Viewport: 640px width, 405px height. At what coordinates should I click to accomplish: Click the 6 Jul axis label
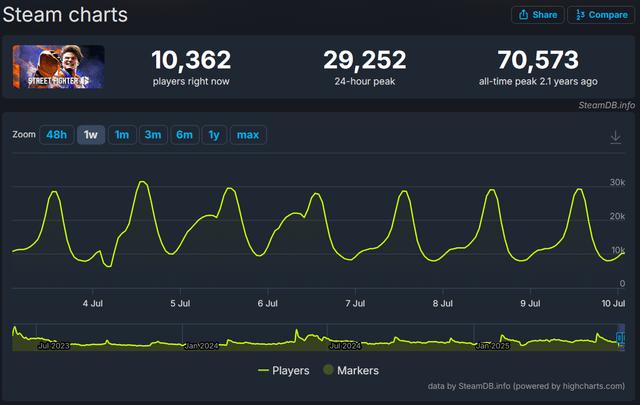pyautogui.click(x=267, y=303)
